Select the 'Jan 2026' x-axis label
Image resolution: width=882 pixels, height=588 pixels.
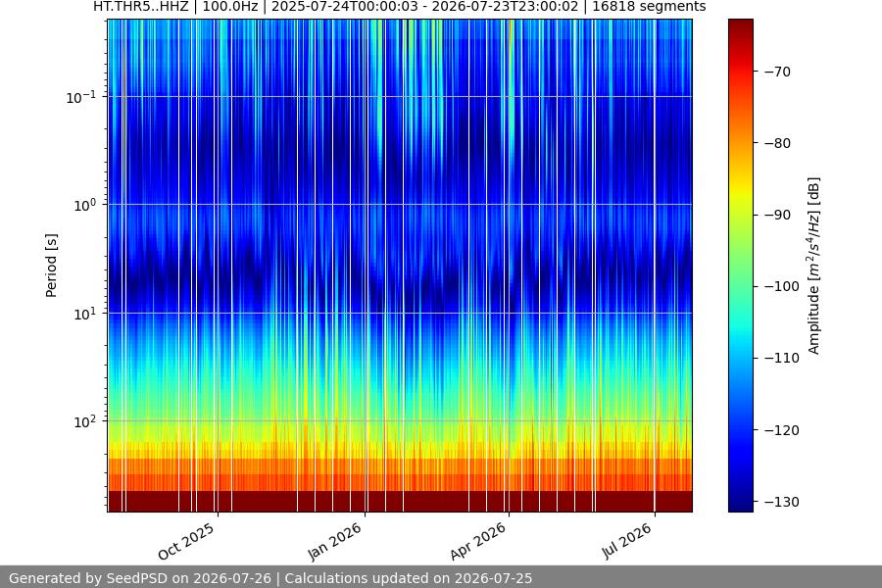pyautogui.click(x=335, y=541)
